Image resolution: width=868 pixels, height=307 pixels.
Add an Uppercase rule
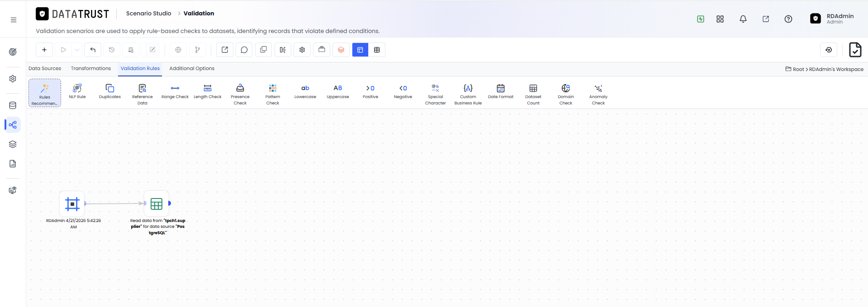[338, 91]
